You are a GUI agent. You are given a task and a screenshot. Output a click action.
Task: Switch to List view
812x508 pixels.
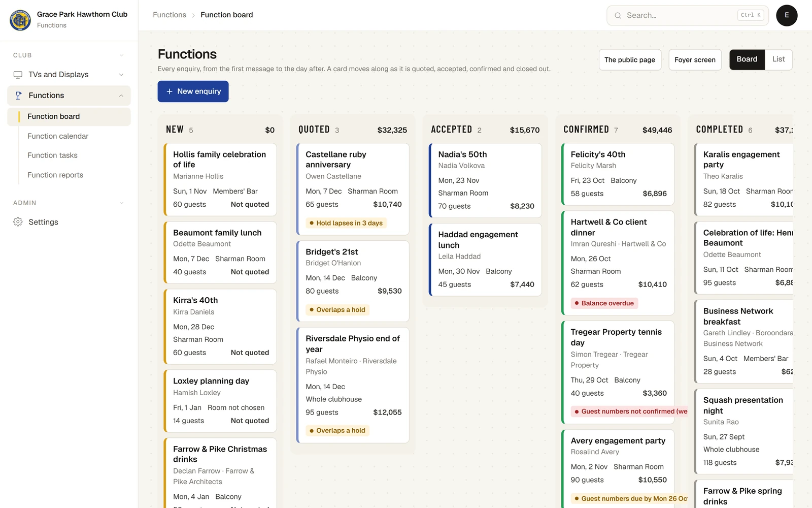tap(779, 59)
